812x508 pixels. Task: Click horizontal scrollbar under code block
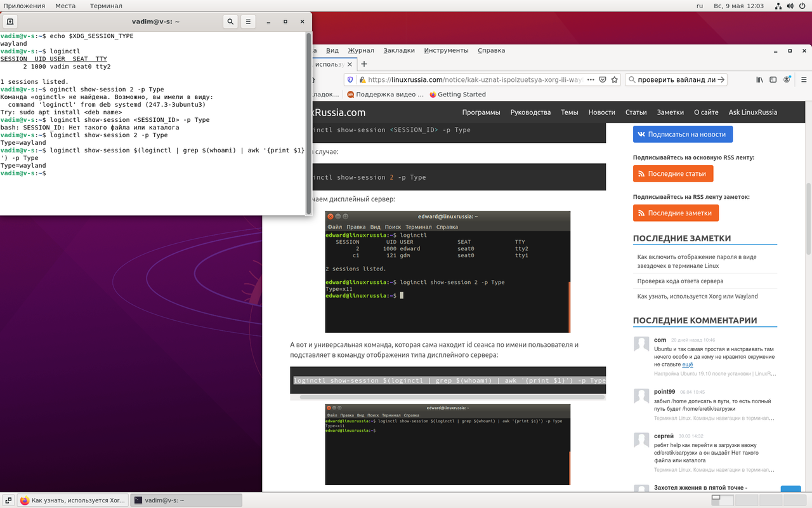[x=452, y=398]
